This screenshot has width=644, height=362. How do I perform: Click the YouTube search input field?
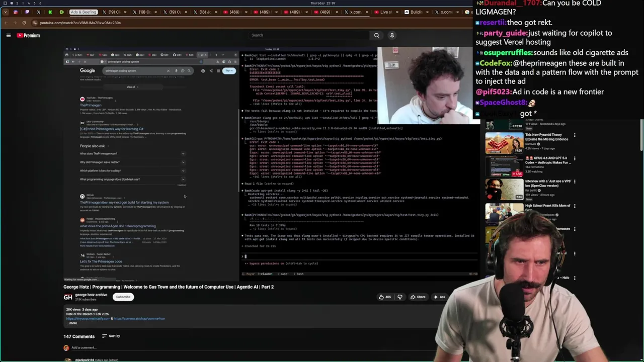(x=309, y=35)
